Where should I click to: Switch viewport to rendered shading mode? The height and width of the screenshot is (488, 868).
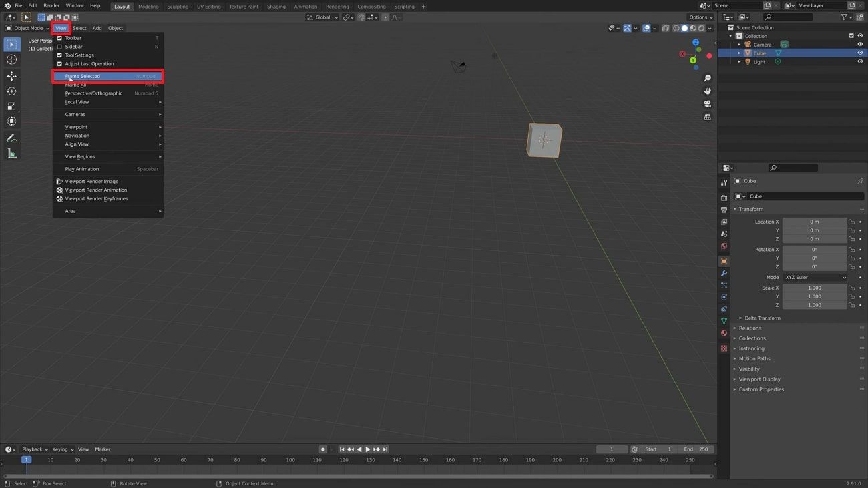[702, 28]
